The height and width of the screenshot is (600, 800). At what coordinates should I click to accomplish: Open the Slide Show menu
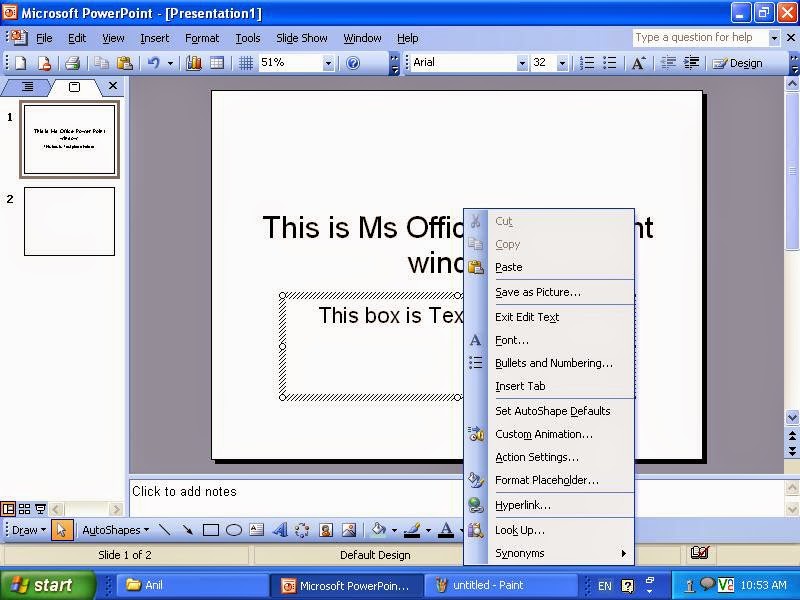(302, 38)
